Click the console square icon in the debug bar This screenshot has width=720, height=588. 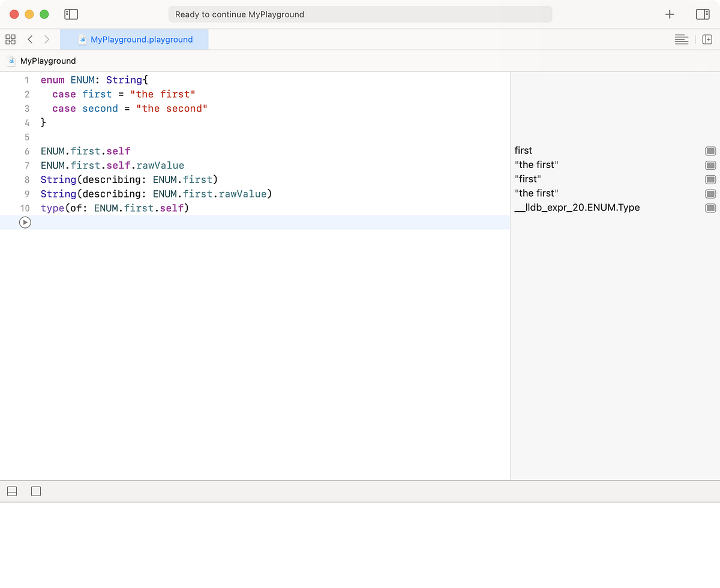pos(35,491)
